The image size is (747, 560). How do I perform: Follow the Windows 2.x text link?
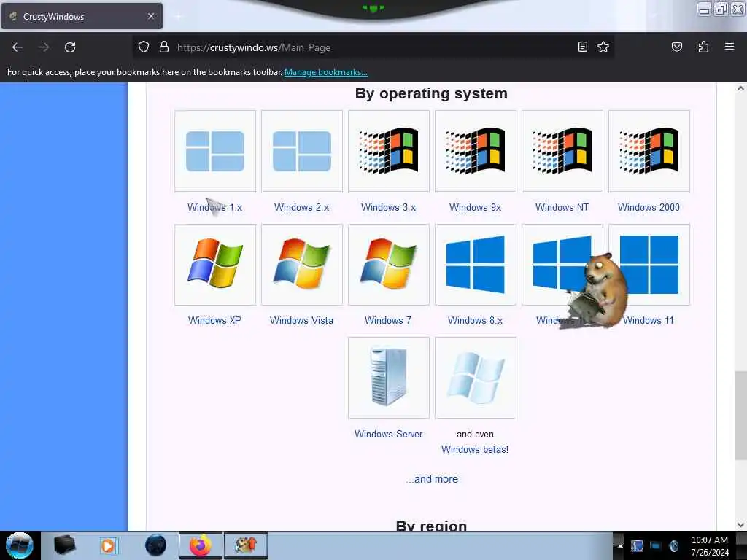[x=301, y=207]
